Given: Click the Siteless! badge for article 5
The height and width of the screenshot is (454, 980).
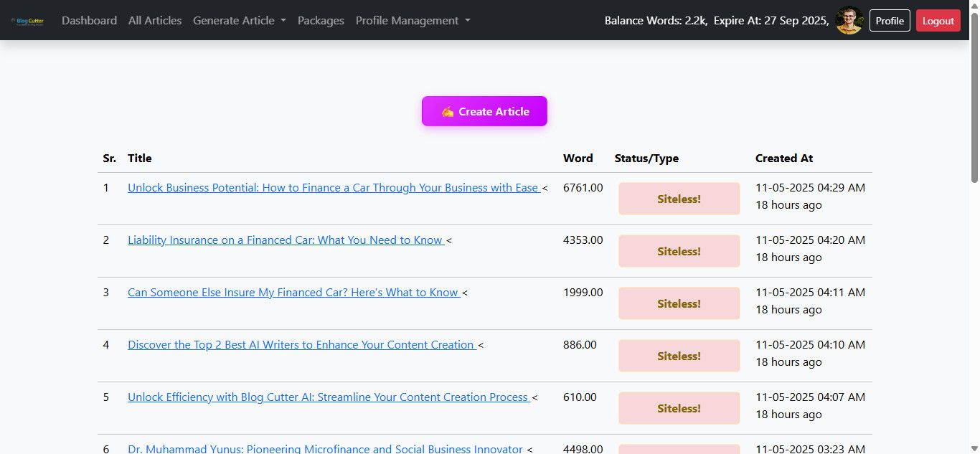Looking at the screenshot, I should [x=679, y=408].
